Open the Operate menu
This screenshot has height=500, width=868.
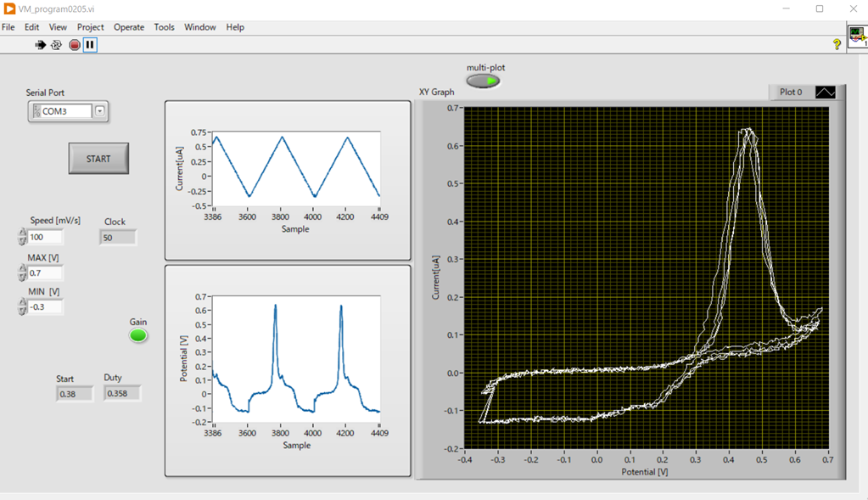129,27
